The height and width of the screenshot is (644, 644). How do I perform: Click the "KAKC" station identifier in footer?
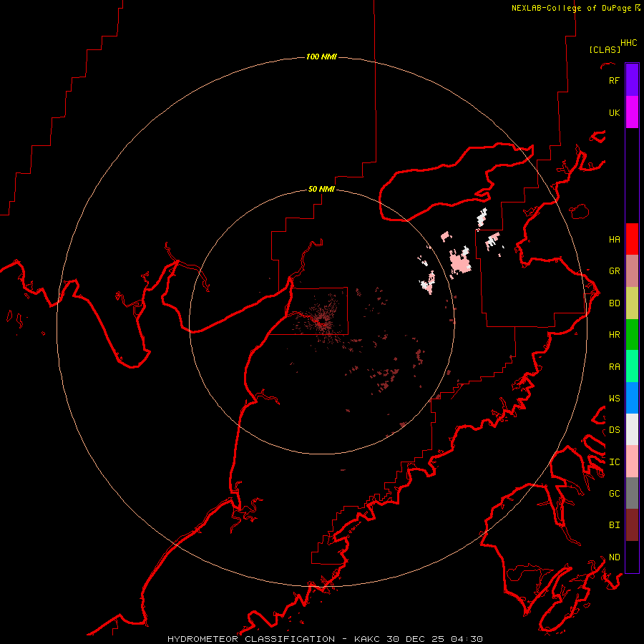[367, 639]
